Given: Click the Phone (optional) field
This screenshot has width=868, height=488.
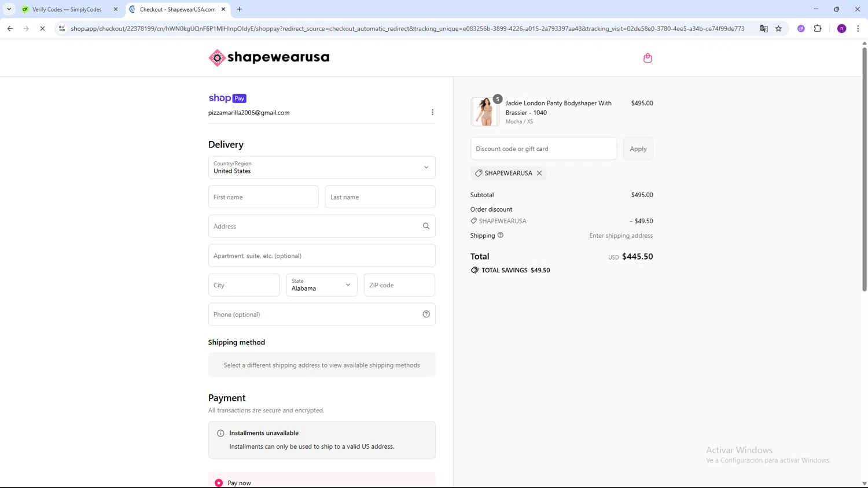Looking at the screenshot, I should [322, 314].
